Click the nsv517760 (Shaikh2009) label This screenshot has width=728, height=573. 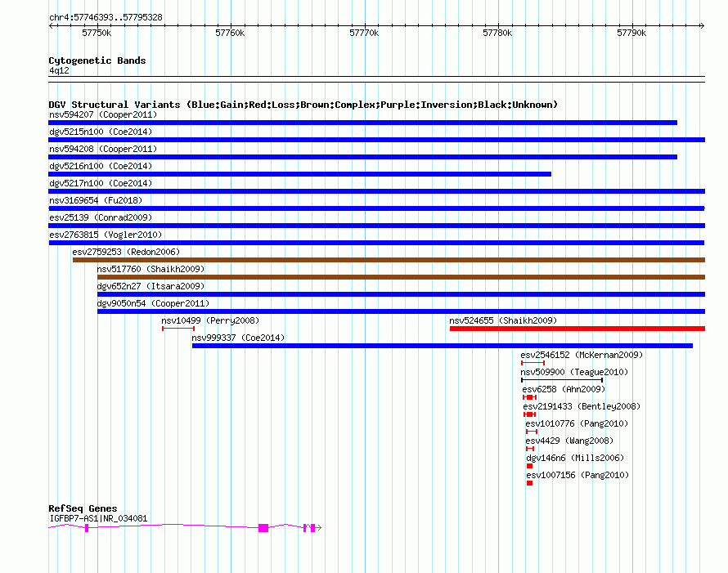(151, 269)
